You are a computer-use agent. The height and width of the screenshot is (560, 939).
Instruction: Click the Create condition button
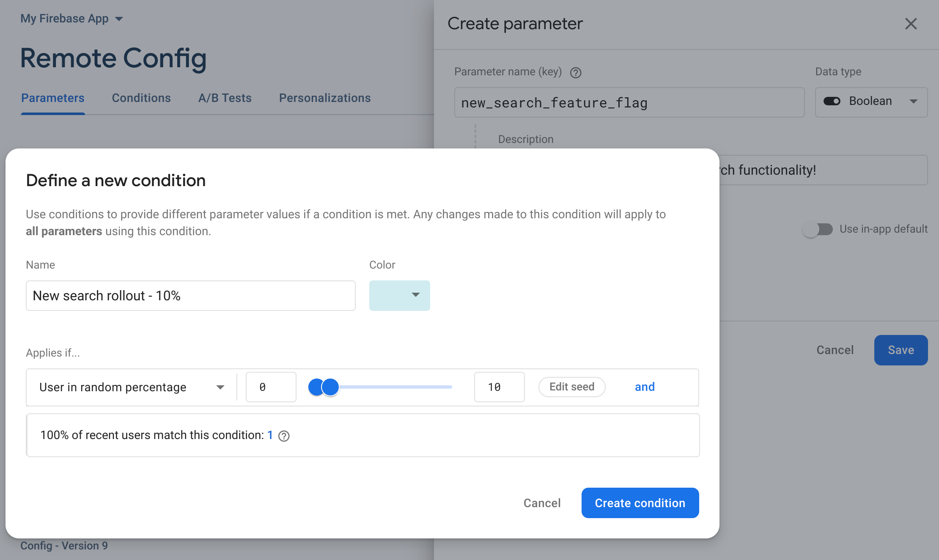point(640,502)
